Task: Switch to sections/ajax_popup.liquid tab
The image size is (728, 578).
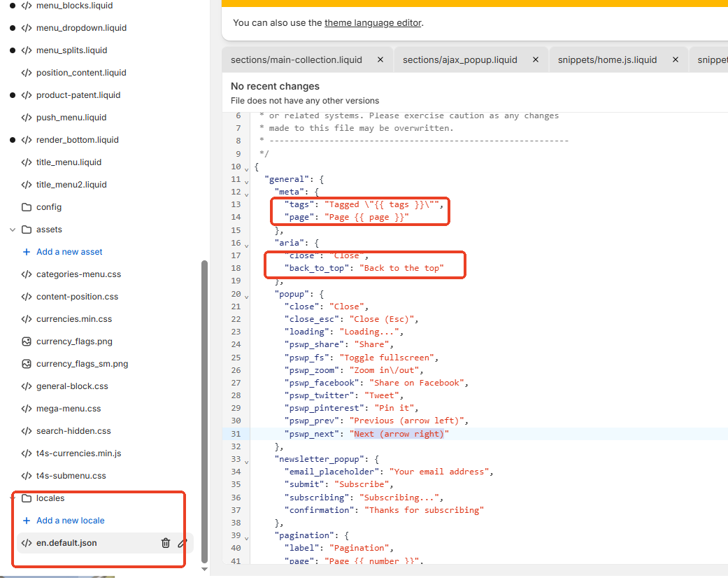Action: 459,59
